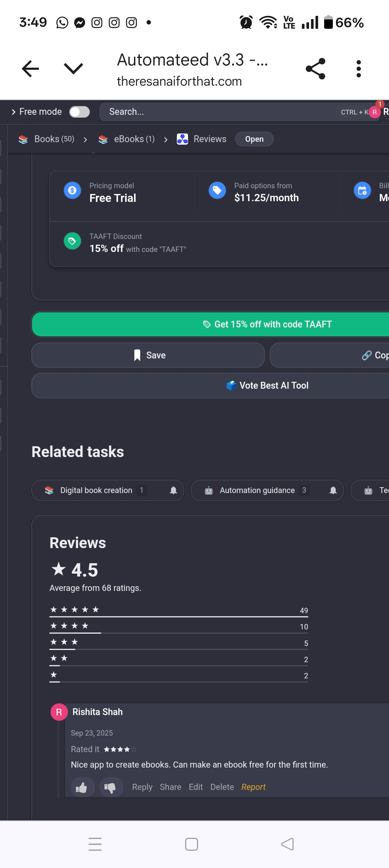Click the Save button
Image resolution: width=389 pixels, height=868 pixels.
click(x=148, y=355)
